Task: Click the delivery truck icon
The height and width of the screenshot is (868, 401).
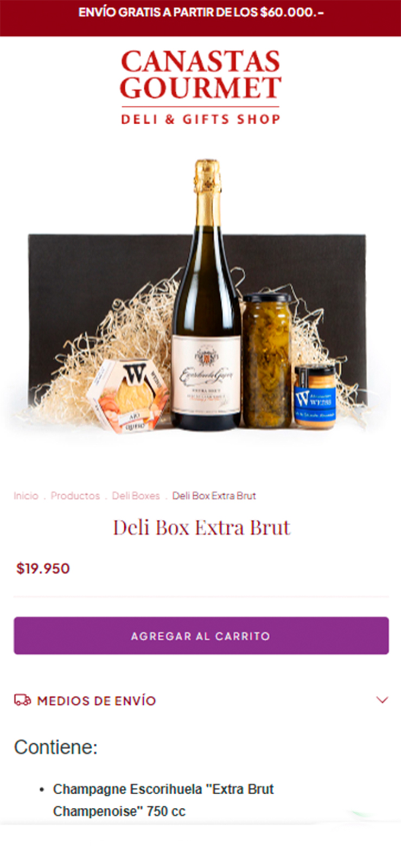Action: [22, 700]
